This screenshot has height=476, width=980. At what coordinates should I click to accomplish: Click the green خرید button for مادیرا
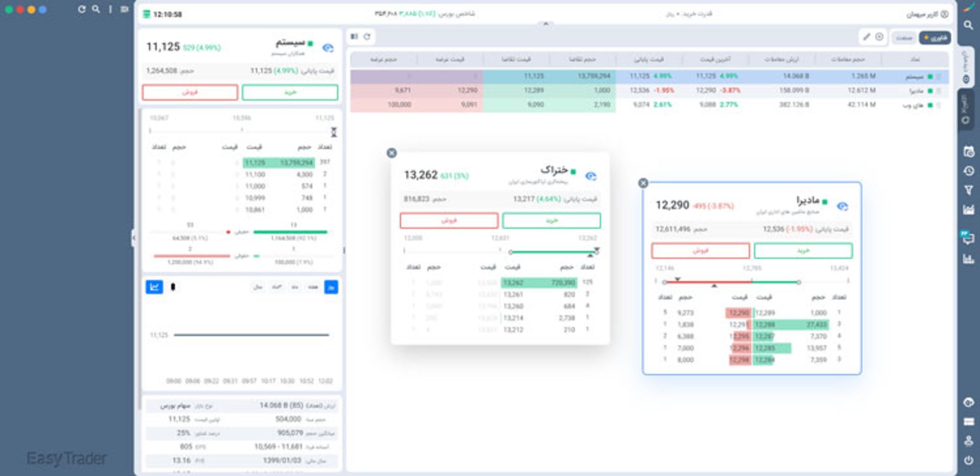(x=803, y=251)
